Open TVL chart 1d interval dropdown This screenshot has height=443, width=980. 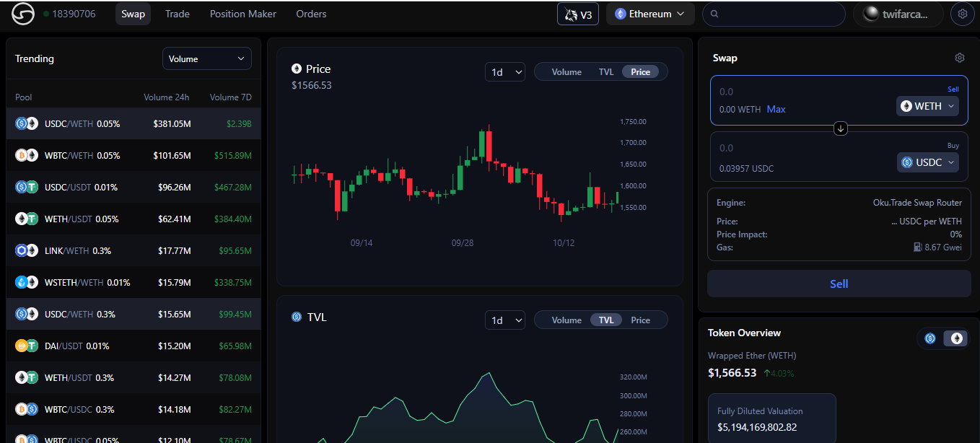click(x=505, y=320)
